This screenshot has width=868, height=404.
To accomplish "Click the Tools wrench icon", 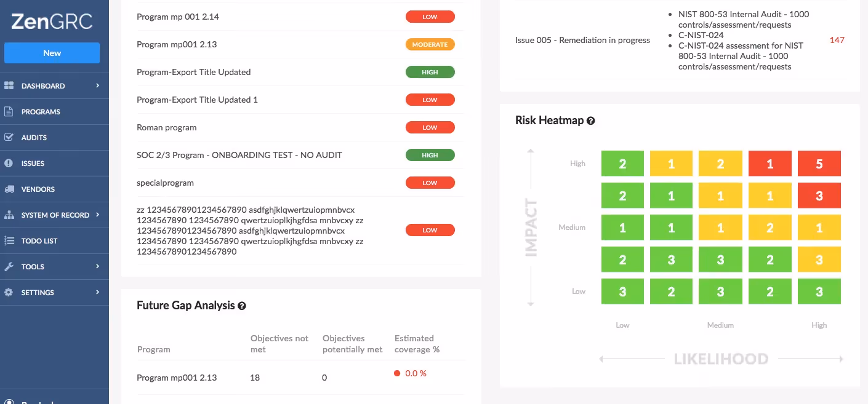I will click(9, 267).
